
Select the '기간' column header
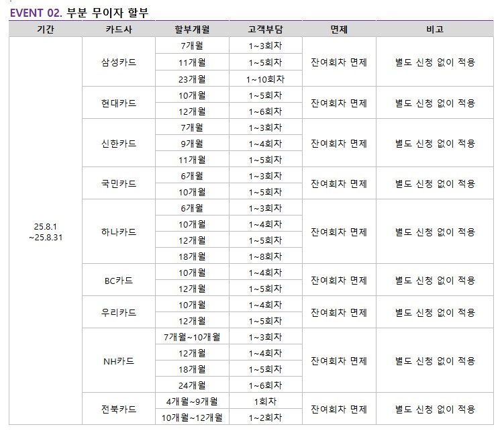[46, 30]
